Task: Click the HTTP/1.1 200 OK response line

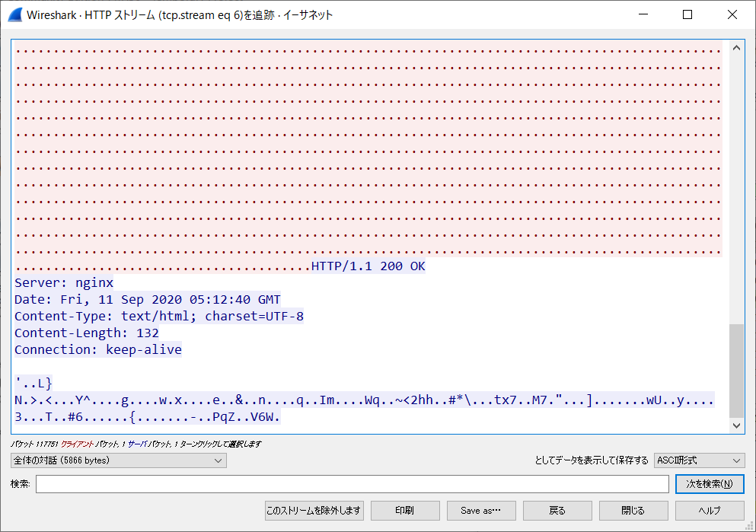Action: point(368,266)
